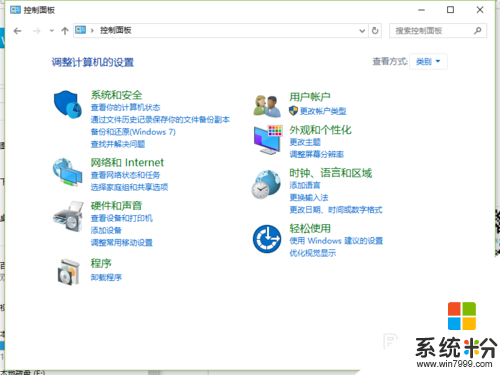Open 选择家庭组和共享选项 link

(129, 187)
